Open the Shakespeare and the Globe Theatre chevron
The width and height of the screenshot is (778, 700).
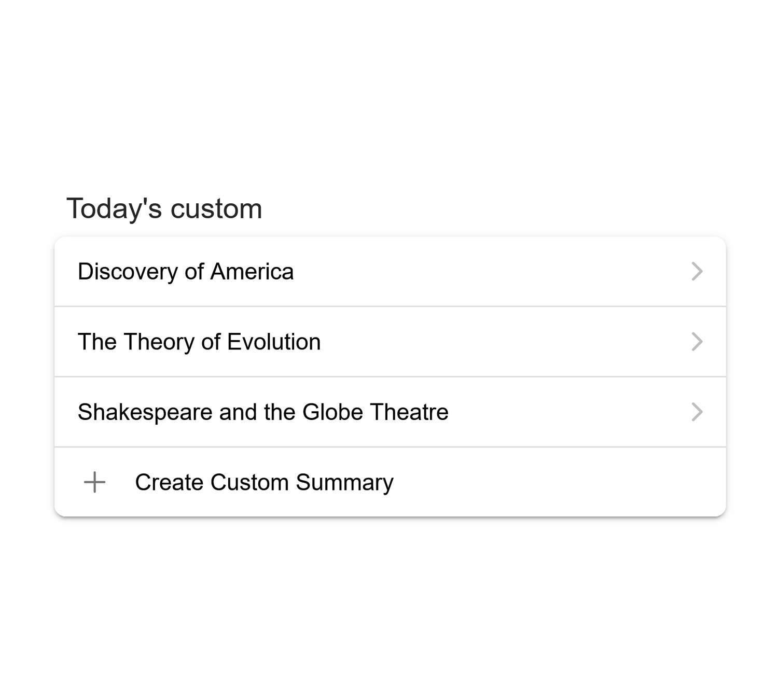click(x=697, y=412)
